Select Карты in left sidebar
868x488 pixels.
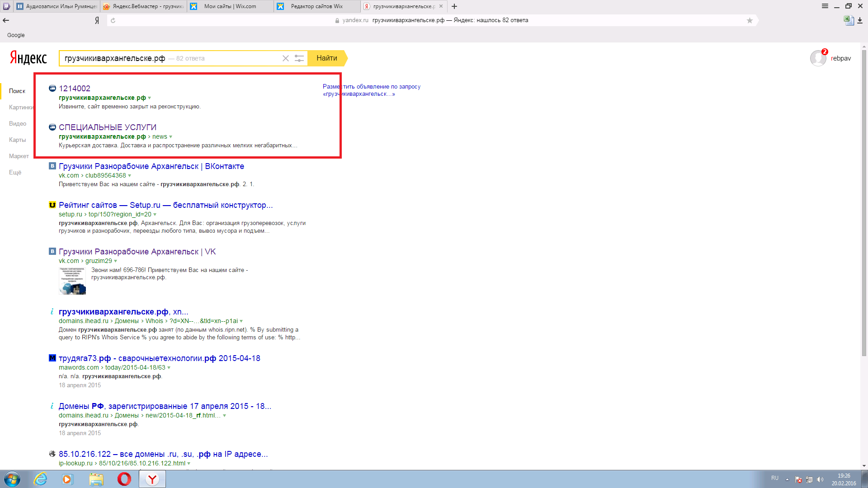pos(17,140)
